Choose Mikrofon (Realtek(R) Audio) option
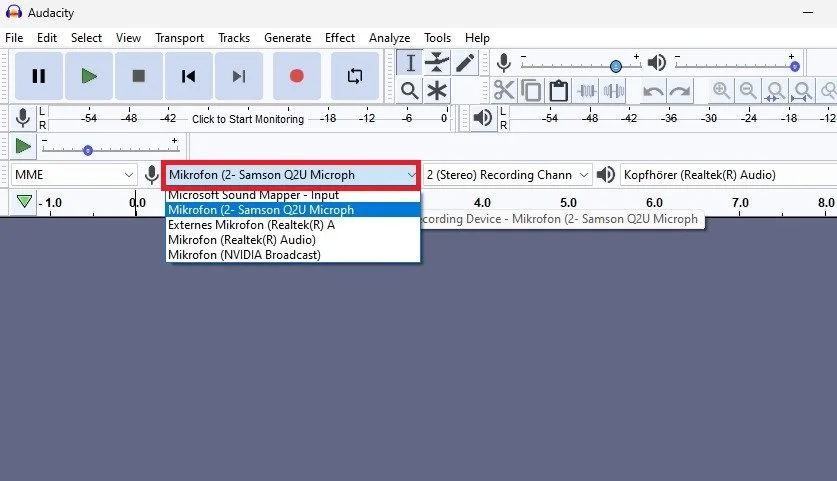This screenshot has width=837, height=481. click(293, 240)
